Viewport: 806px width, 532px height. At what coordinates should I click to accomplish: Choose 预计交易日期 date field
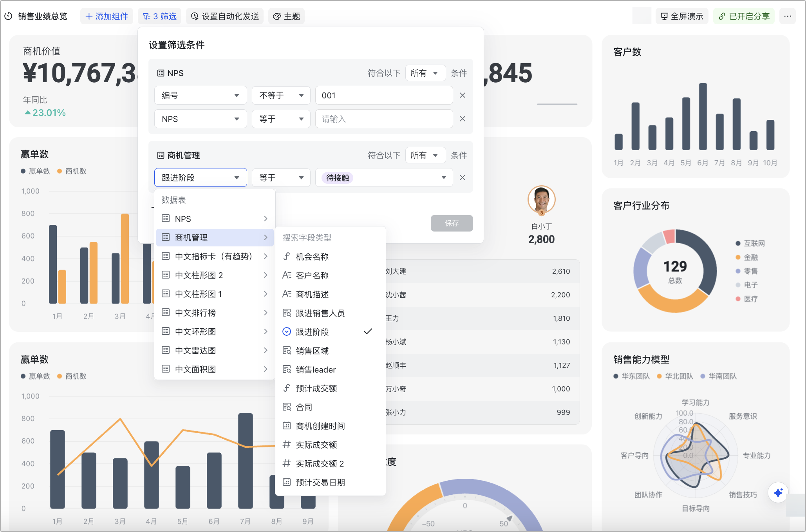(330, 482)
